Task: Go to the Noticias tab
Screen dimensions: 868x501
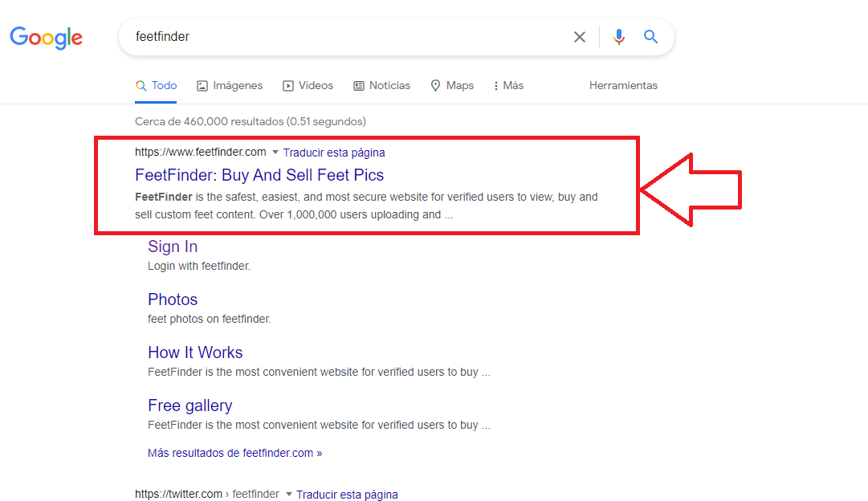Action: click(382, 86)
